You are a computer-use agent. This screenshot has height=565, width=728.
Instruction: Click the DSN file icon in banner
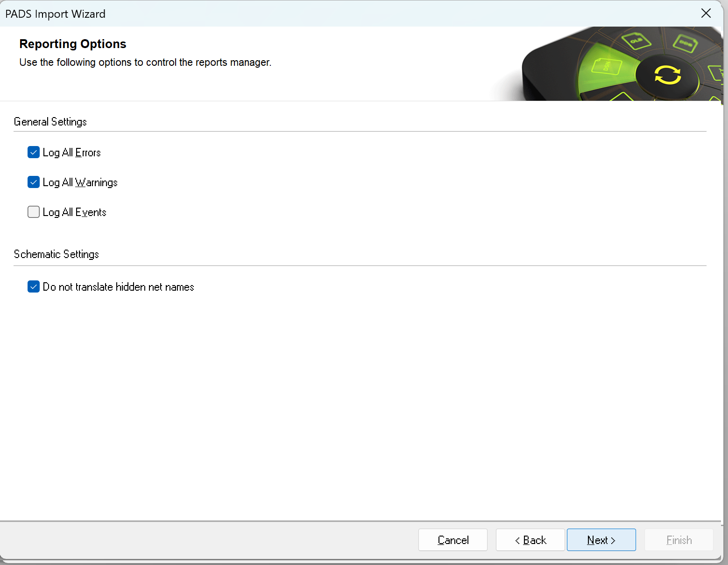[x=606, y=67]
